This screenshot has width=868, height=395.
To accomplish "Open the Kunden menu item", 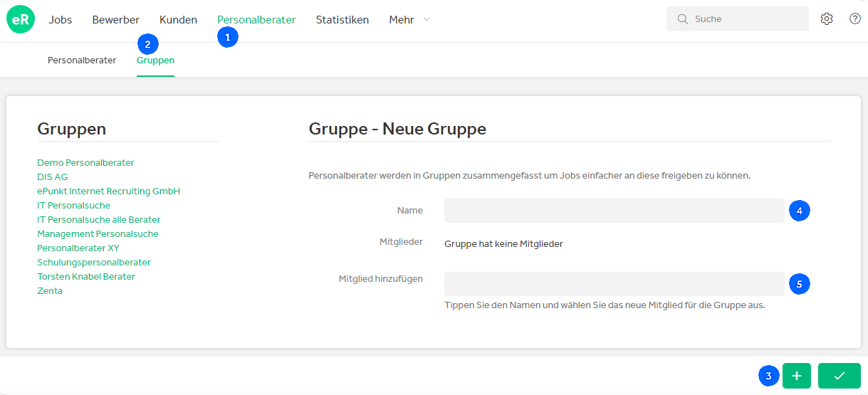I will click(178, 20).
